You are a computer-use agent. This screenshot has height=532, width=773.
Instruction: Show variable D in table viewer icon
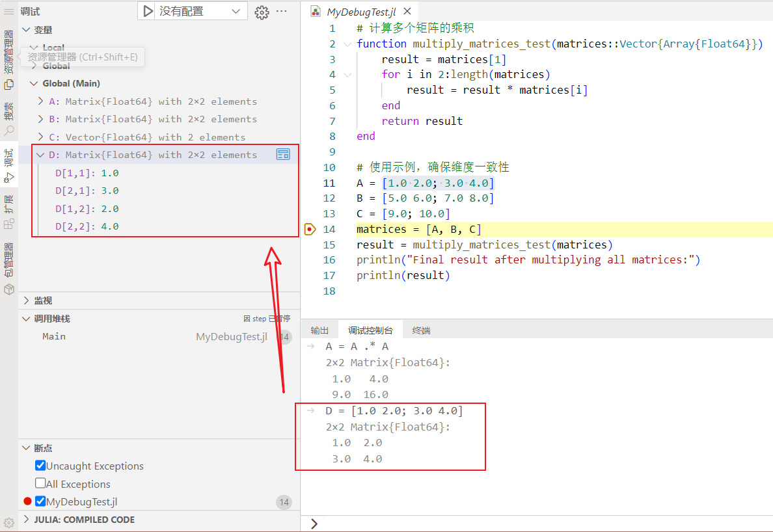pyautogui.click(x=283, y=155)
